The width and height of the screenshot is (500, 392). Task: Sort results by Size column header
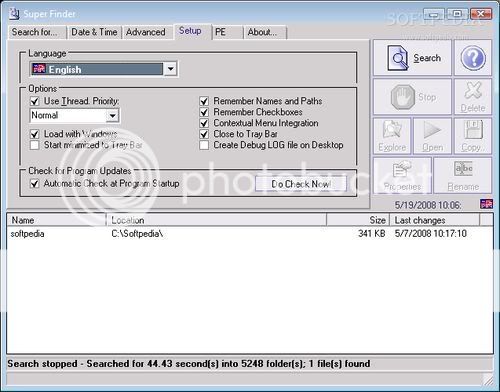click(x=358, y=220)
